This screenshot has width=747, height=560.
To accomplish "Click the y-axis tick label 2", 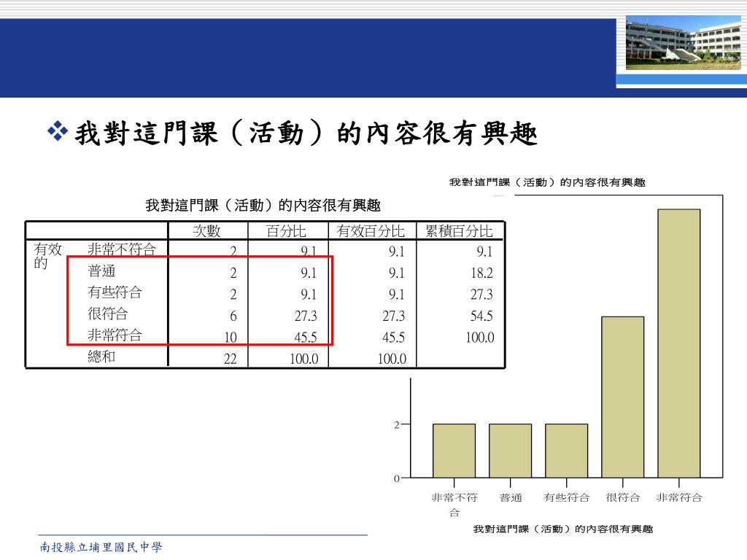I will 396,425.
